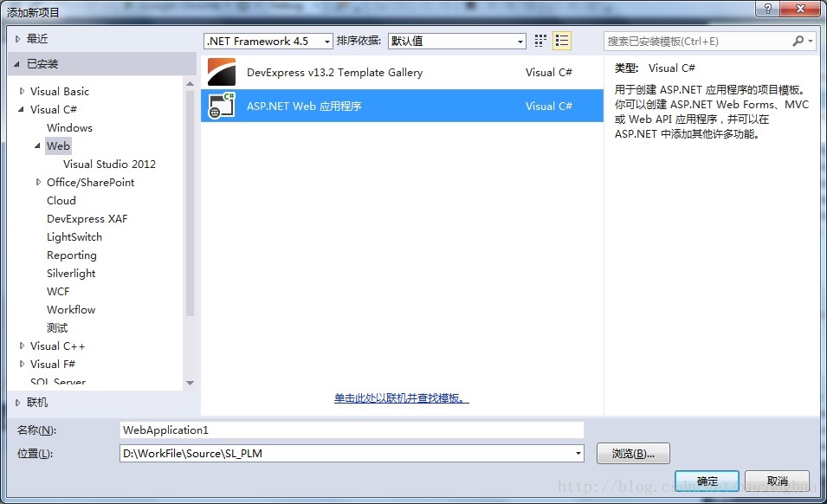827x504 pixels.
Task: Select DevExpress XAF category
Action: coord(87,219)
